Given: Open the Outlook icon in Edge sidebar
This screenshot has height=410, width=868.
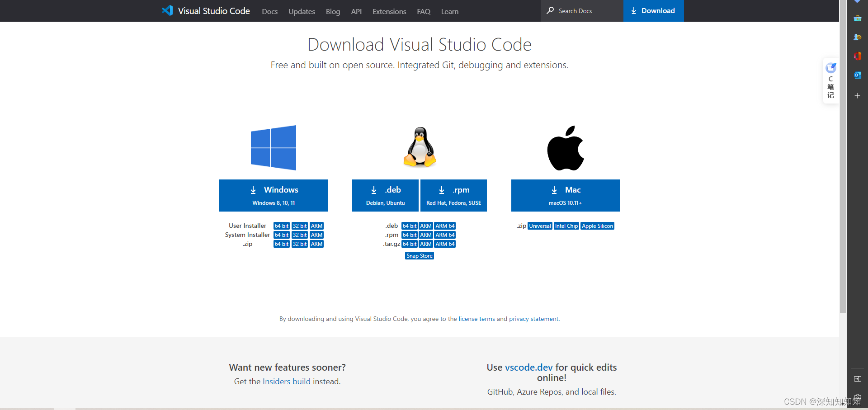Looking at the screenshot, I should point(858,75).
